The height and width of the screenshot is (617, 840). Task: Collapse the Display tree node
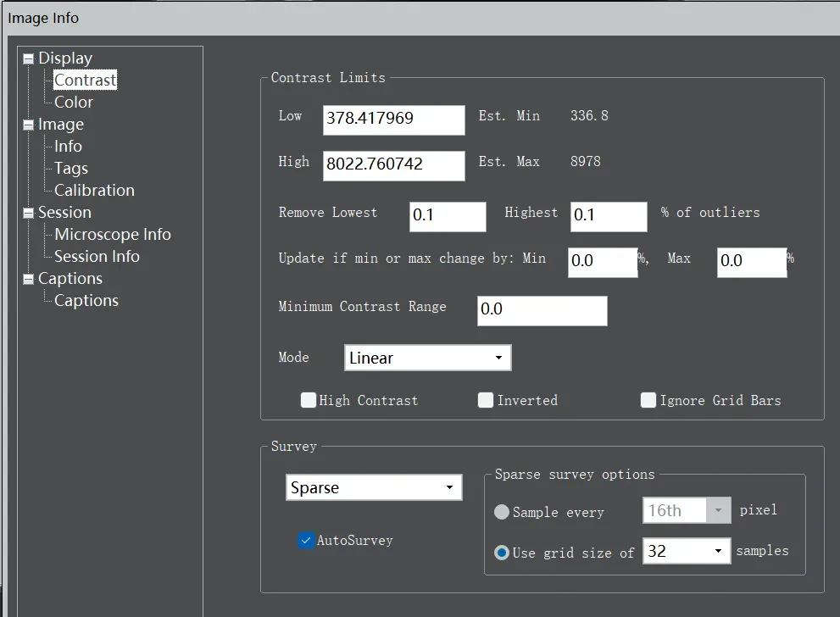coord(29,59)
